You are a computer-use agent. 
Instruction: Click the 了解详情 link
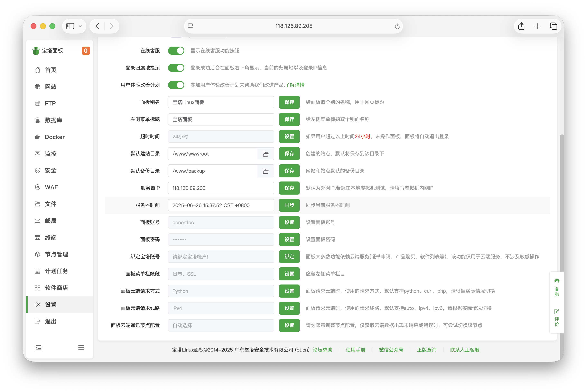coord(296,85)
